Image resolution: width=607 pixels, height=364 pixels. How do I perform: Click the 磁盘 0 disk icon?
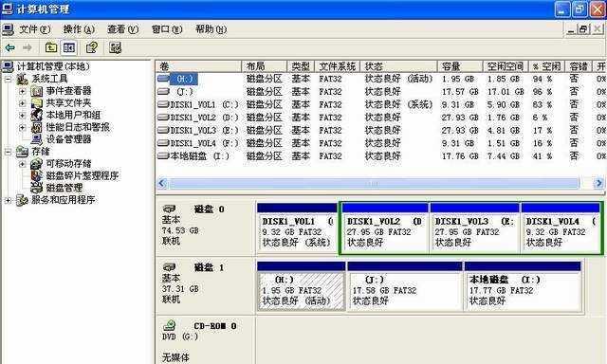click(x=170, y=209)
